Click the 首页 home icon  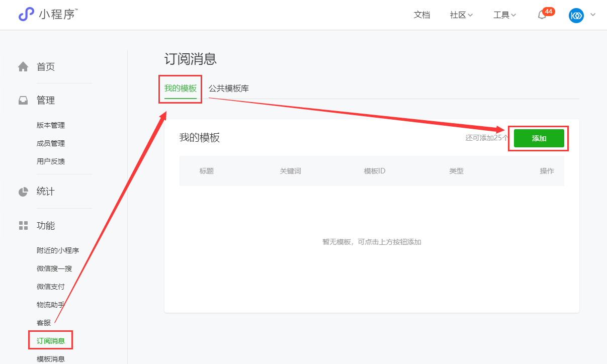[x=23, y=67]
